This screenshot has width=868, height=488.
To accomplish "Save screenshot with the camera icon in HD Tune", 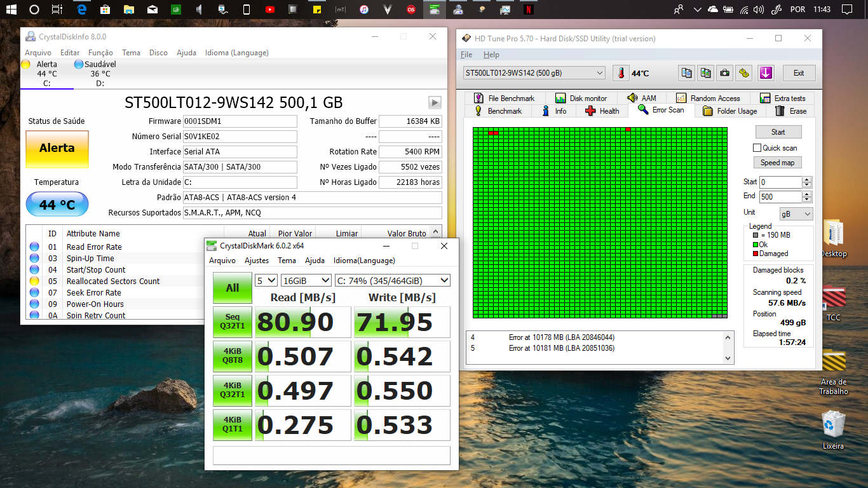I will coord(724,73).
